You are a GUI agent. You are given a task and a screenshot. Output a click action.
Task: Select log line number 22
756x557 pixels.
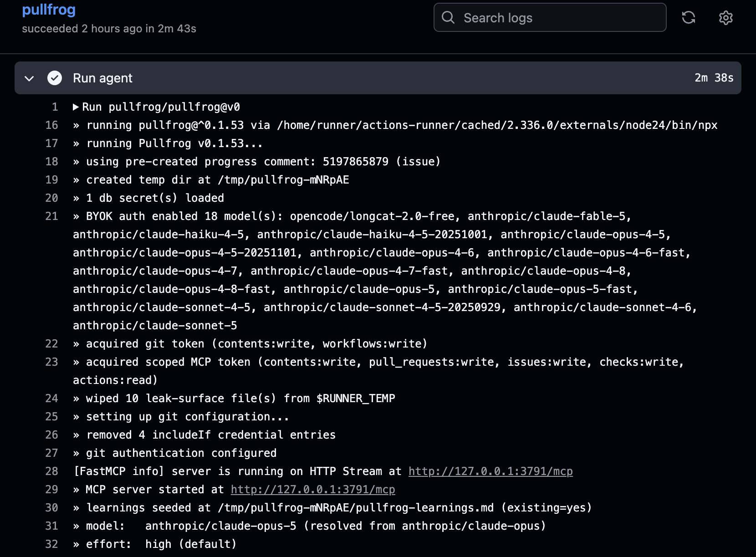tap(52, 344)
